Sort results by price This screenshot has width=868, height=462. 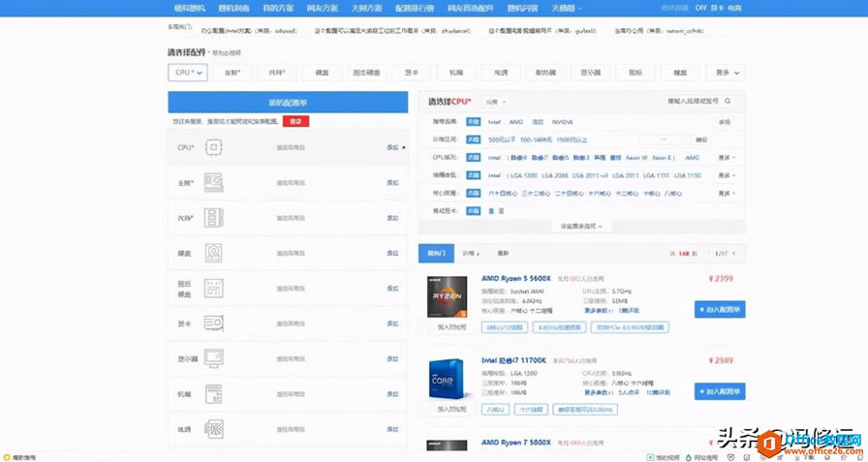coord(471,254)
